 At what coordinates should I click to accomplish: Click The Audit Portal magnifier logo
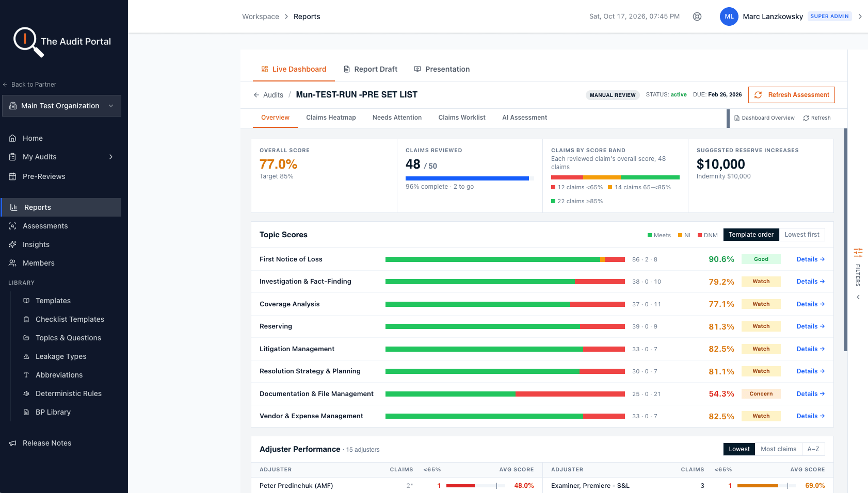(x=28, y=42)
